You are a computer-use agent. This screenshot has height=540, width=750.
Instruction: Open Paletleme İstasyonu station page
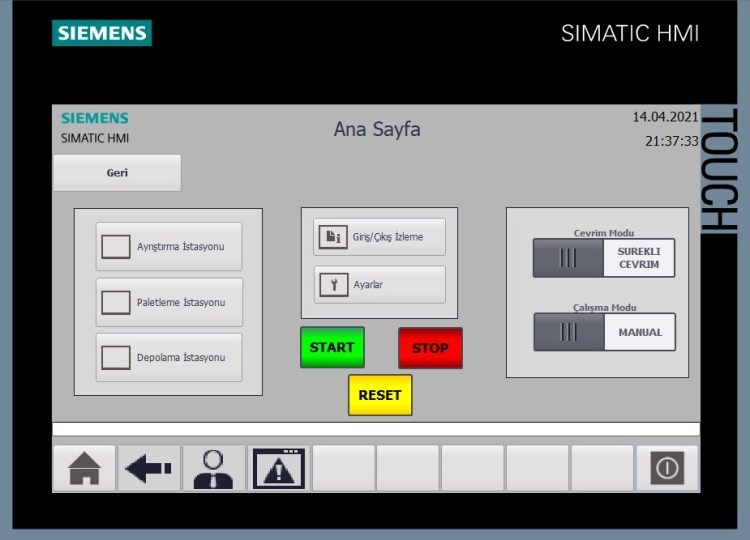pyautogui.click(x=169, y=302)
